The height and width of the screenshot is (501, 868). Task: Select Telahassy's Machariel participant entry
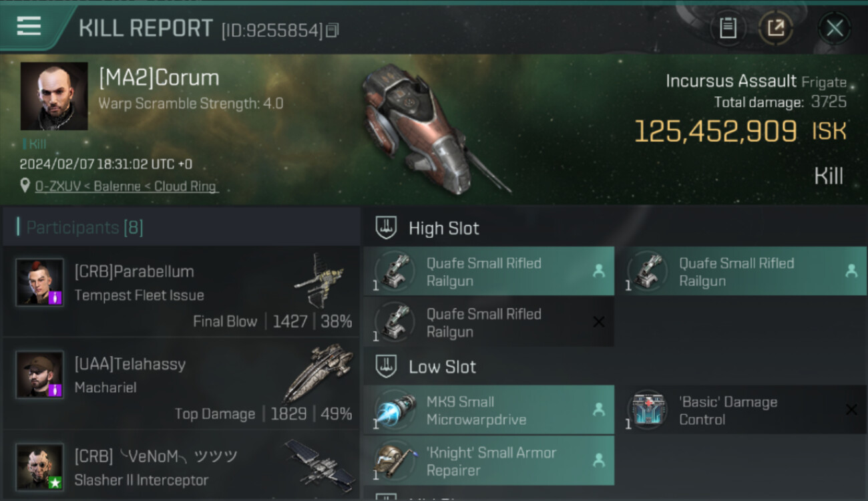[x=181, y=383]
